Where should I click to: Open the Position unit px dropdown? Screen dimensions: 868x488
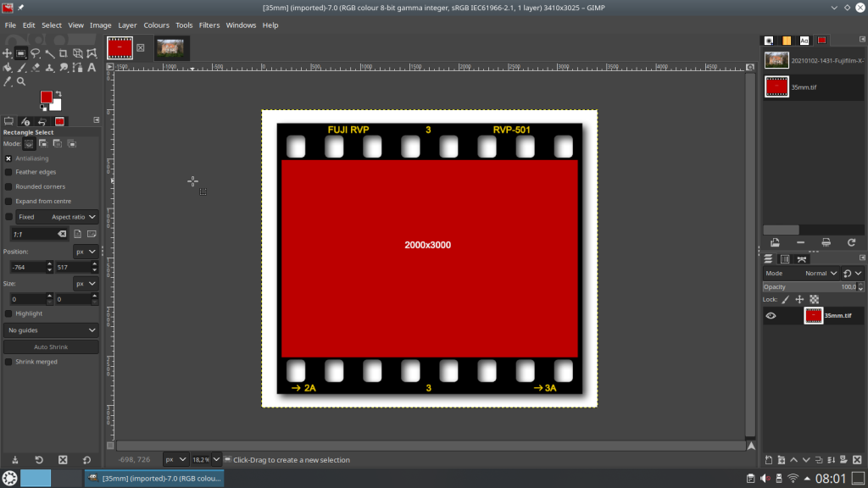coord(86,251)
